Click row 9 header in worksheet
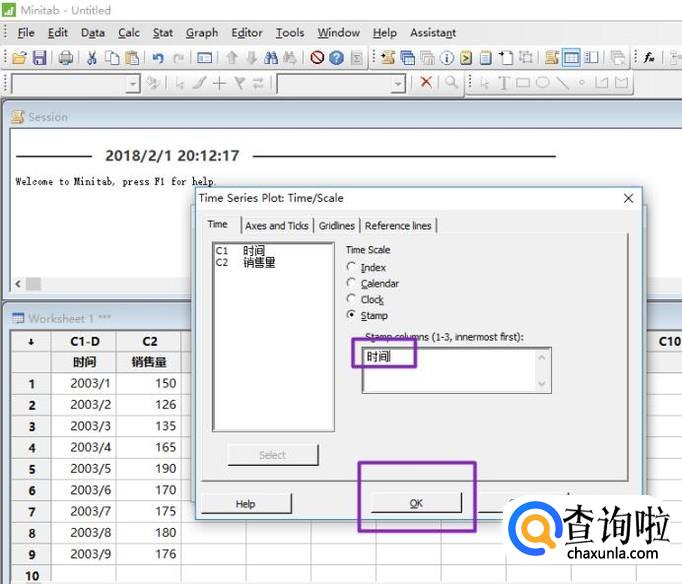The image size is (682, 584). click(31, 554)
